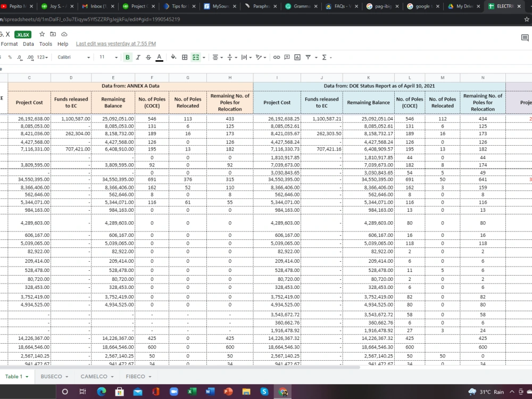Click the browser address bar URL
Screen dimensions: 532x399
(90, 19)
